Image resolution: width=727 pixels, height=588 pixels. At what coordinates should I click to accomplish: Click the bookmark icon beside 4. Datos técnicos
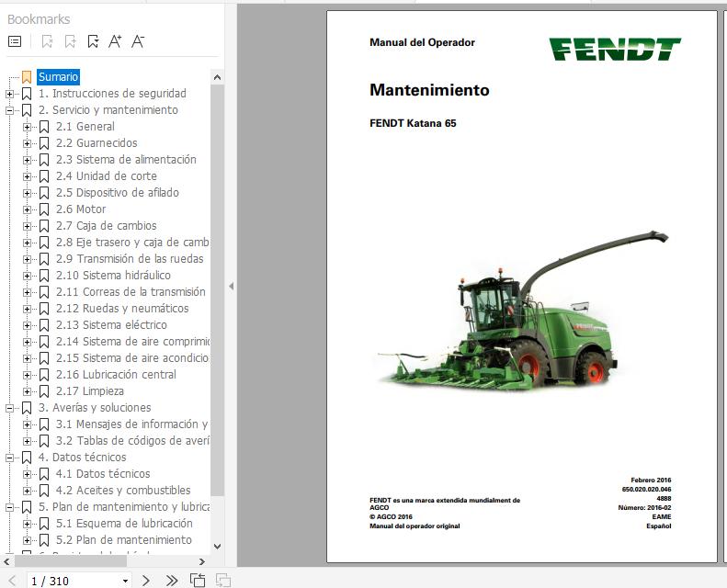[x=27, y=458]
